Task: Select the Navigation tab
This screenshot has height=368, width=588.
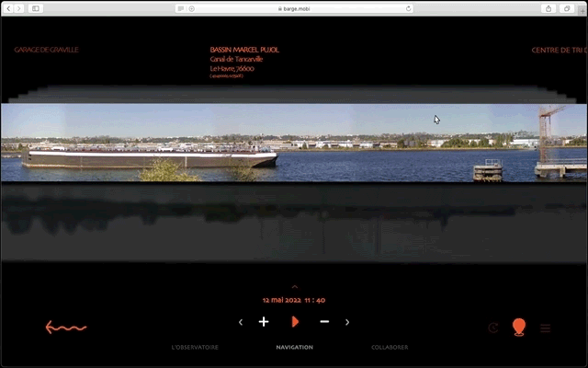Action: (294, 348)
